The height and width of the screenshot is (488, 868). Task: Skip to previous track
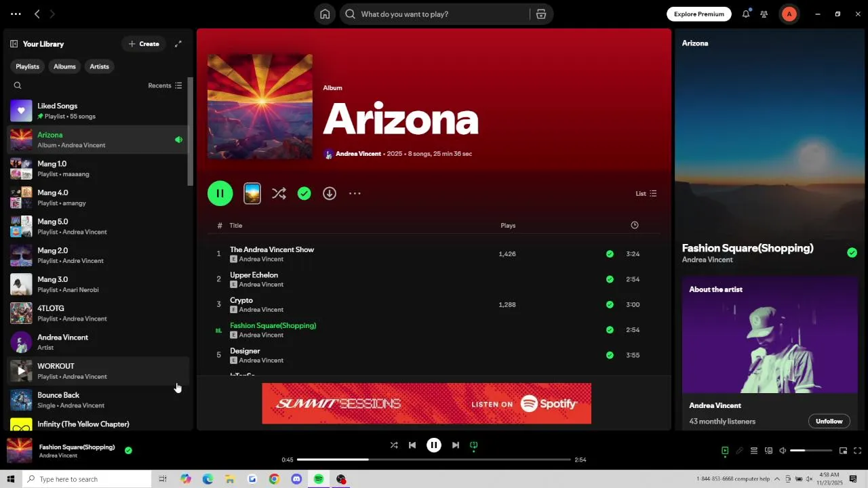tap(412, 445)
